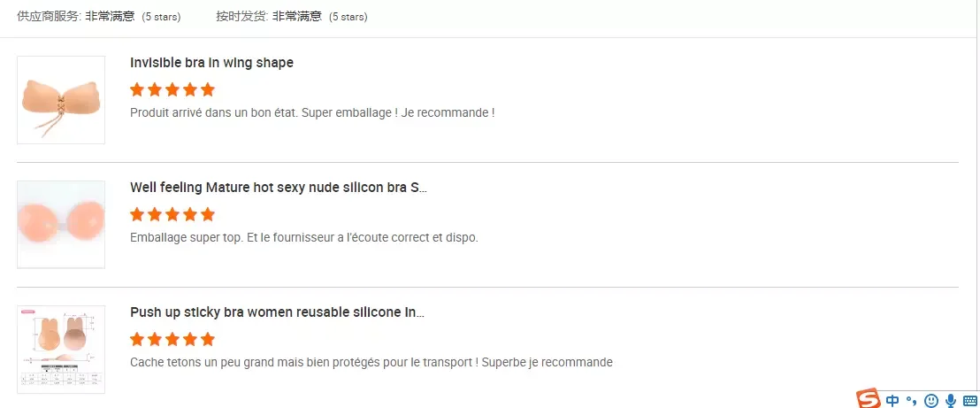980x408 pixels.
Task: Click the 供应商服务 supplier service rating
Action: 98,16
